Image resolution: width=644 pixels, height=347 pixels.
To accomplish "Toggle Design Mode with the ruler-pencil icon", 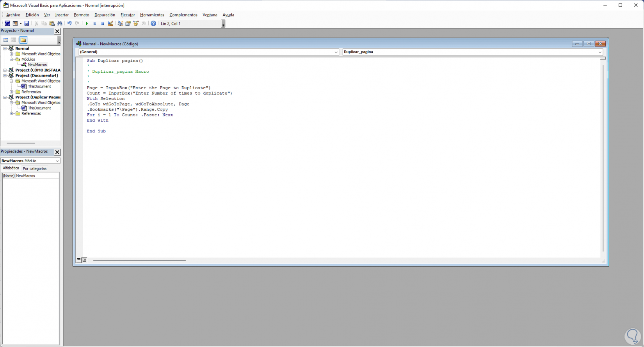I will coord(110,23).
